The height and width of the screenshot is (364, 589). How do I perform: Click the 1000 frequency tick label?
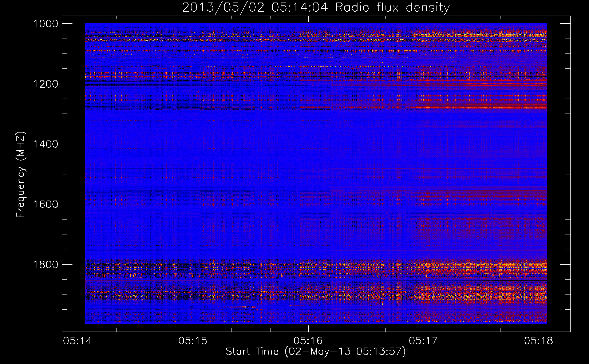[x=46, y=24]
